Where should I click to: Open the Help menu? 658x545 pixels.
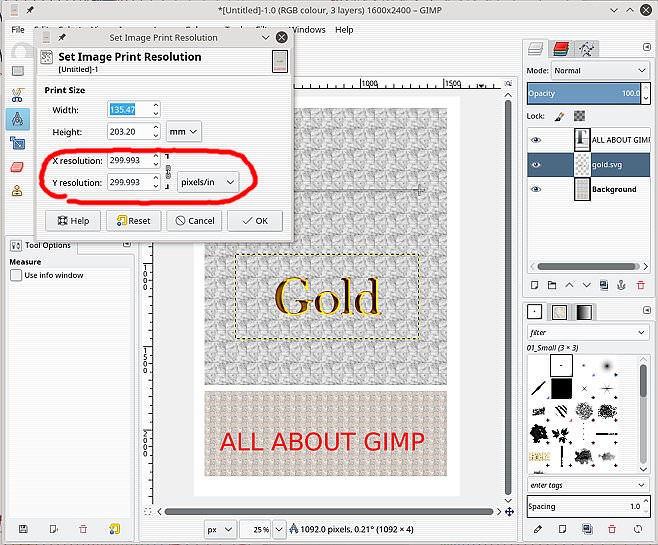coord(344,30)
